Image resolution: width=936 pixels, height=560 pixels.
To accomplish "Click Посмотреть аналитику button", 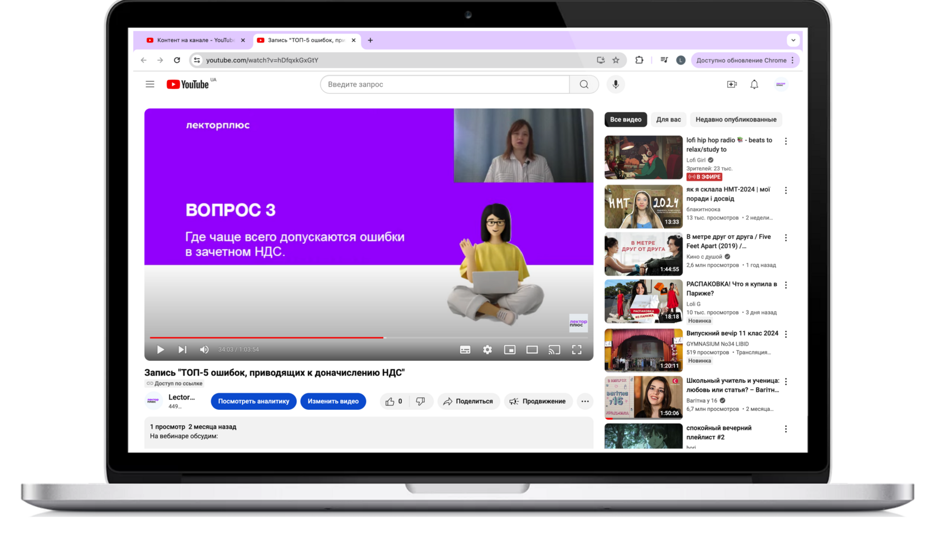I will point(253,401).
